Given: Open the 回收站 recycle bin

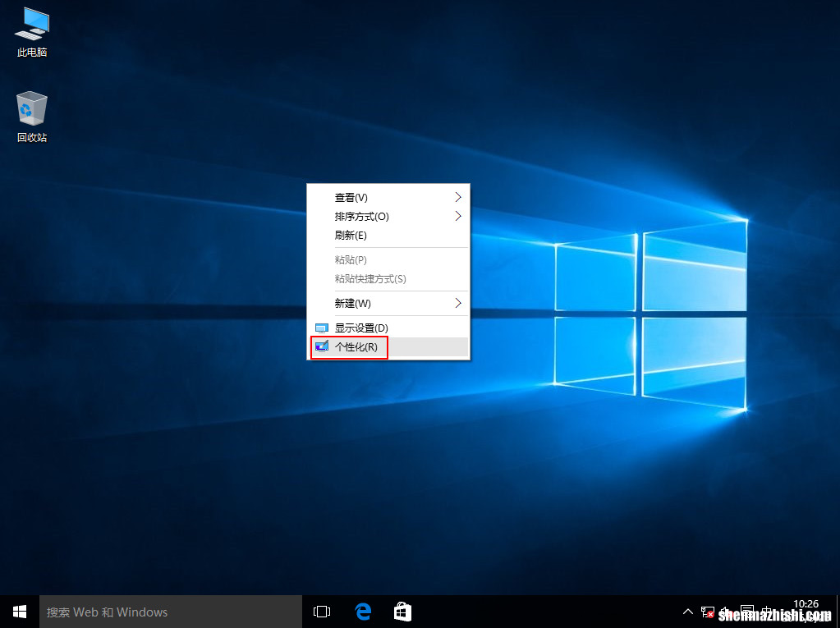Looking at the screenshot, I should 30,109.
